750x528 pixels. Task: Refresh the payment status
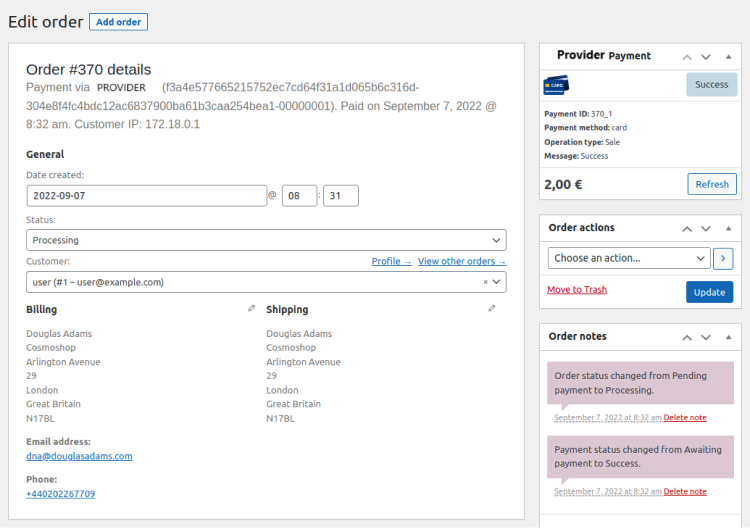(712, 184)
